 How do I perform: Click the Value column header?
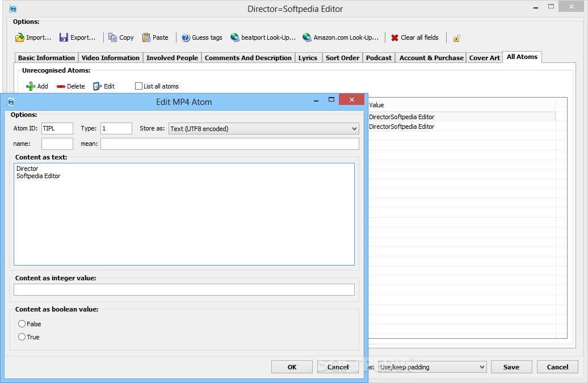click(x=461, y=105)
